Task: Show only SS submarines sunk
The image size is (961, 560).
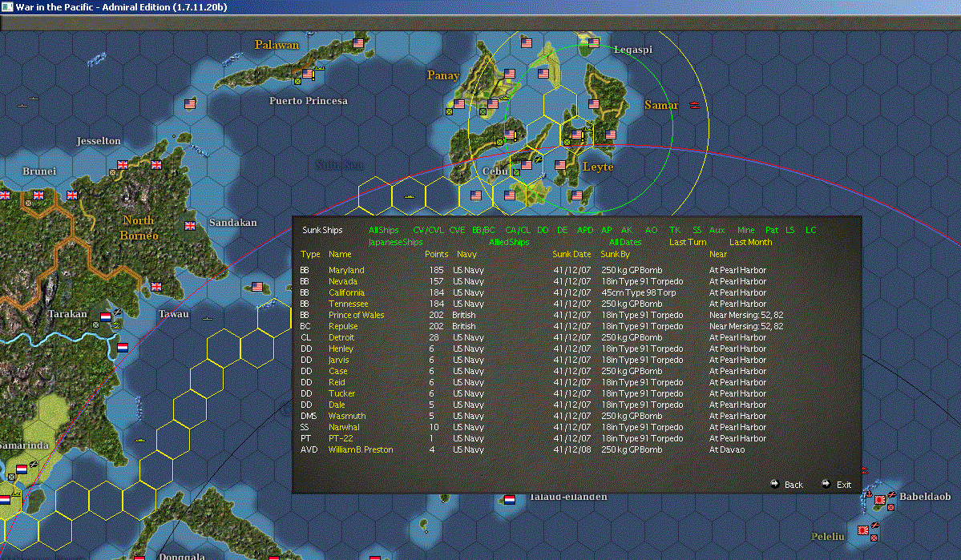Action: 697,231
